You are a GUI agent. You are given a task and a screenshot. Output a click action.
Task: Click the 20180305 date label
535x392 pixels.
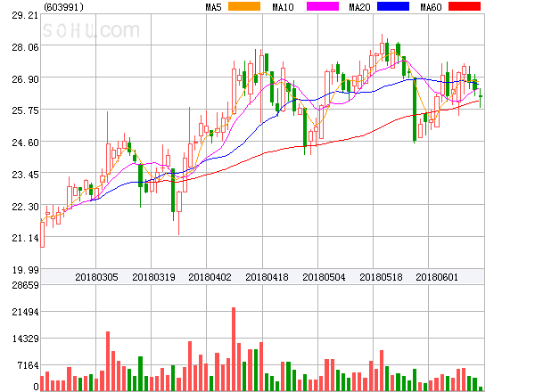[x=96, y=277]
